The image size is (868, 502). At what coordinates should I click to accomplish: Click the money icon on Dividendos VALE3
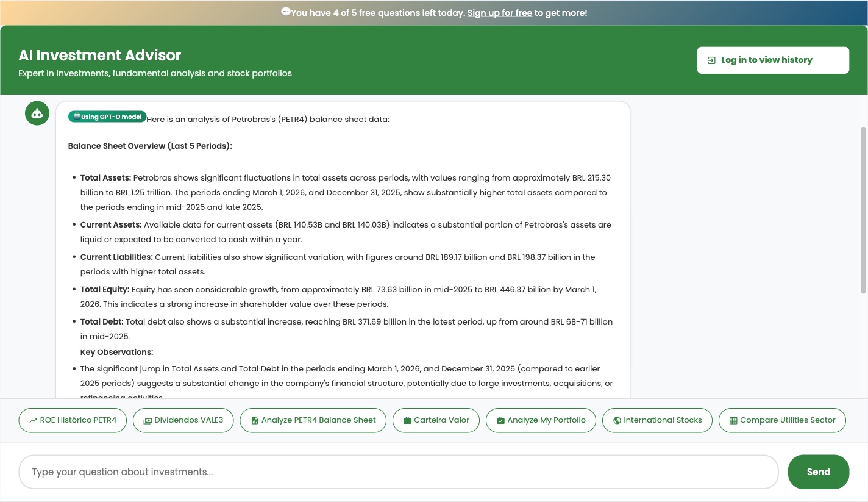tap(148, 420)
